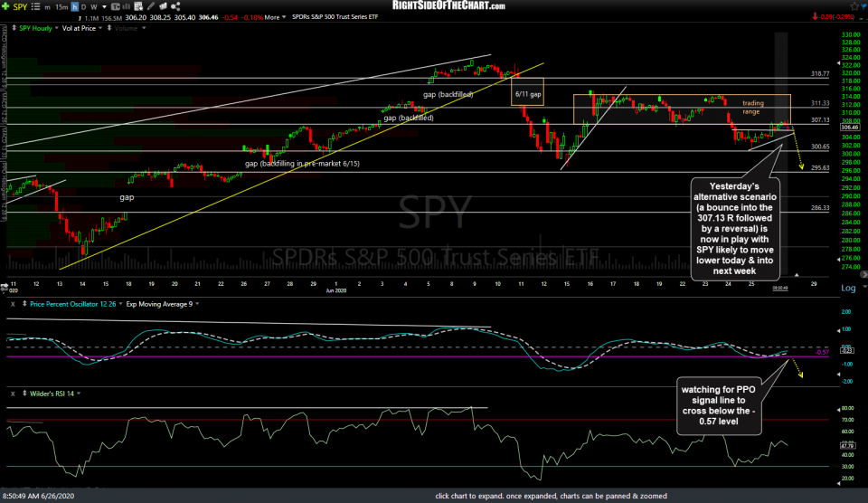This screenshot has height=503, width=868.
Task: Click the -0.18% change in quote bar
Action: tap(253, 17)
